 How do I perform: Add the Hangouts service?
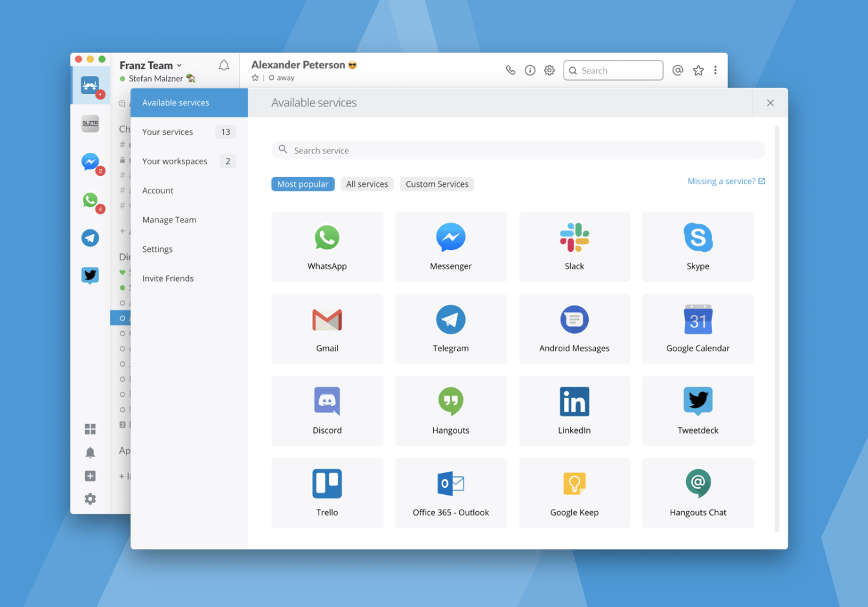(x=451, y=411)
